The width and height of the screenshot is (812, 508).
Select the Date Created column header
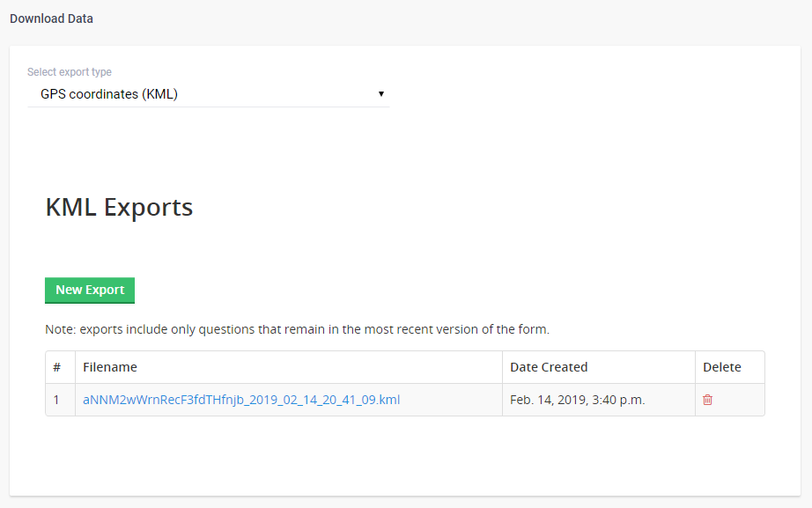tap(549, 367)
